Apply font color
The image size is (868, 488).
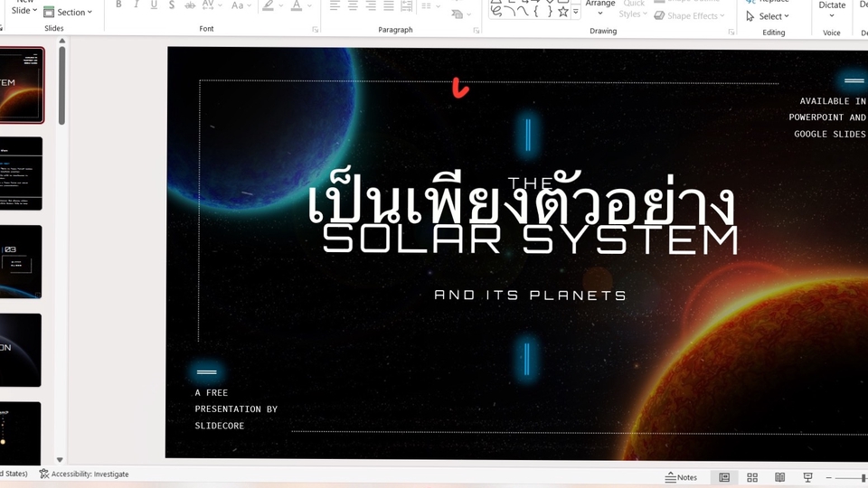point(297,5)
